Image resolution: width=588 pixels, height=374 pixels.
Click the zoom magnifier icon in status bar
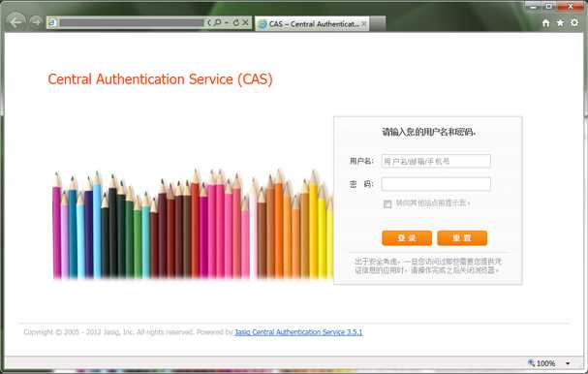(531, 363)
